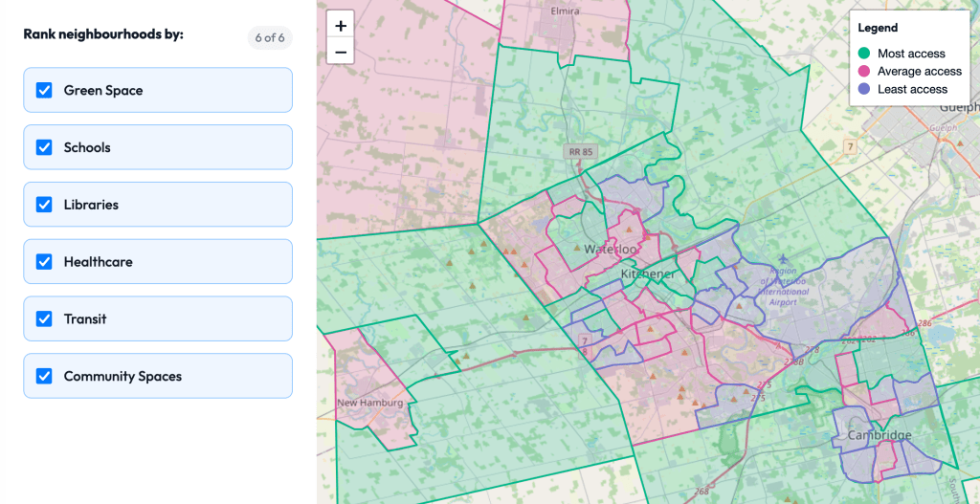Untick the Community Spaces checkbox
The image size is (980, 504).
44,376
